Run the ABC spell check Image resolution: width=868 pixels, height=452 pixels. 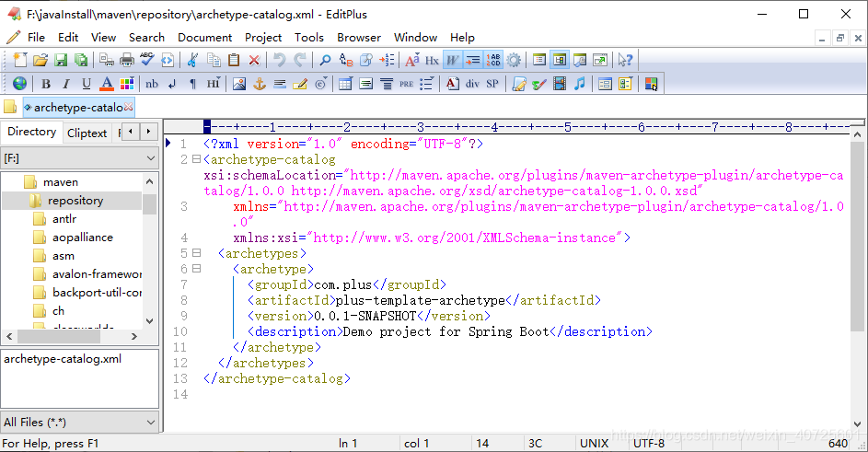click(x=146, y=60)
